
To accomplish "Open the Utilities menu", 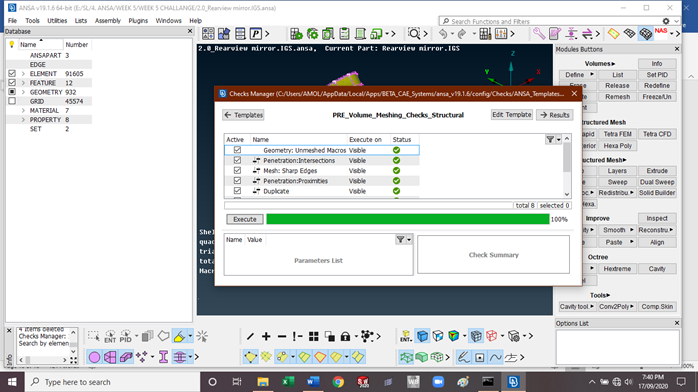I will (57, 20).
